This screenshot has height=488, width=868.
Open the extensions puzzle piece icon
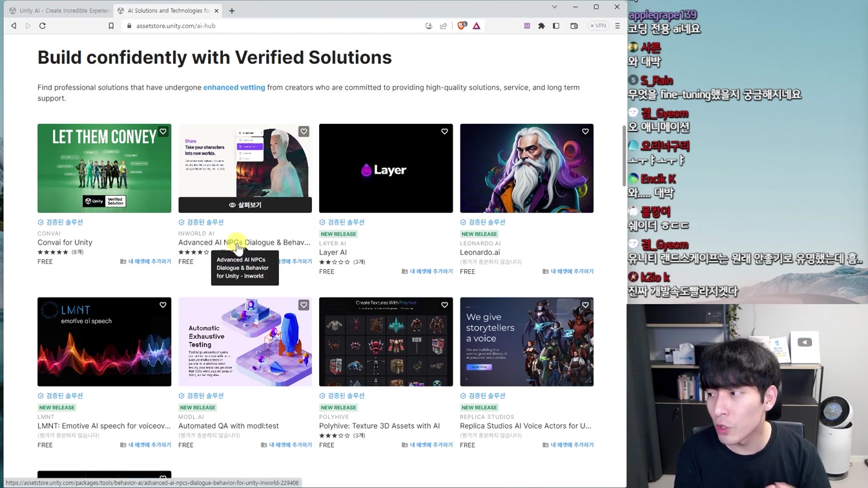point(542,26)
